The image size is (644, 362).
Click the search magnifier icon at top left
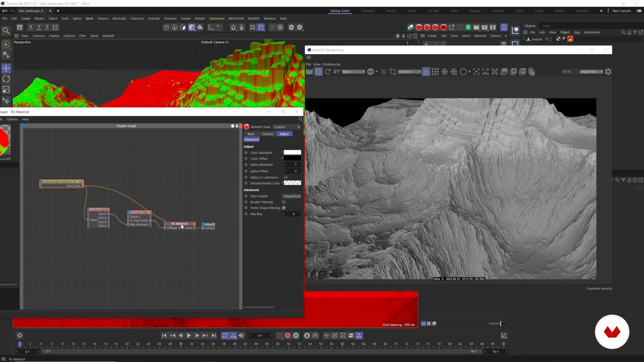6,31
